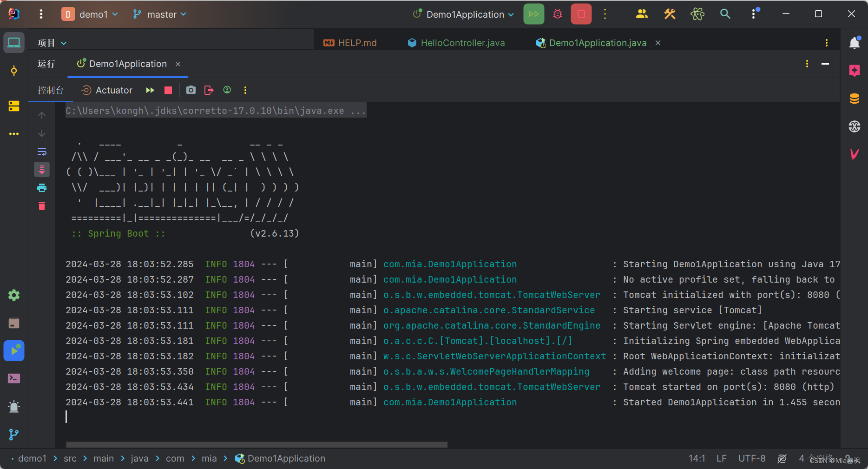This screenshot has width=868, height=469.
Task: Switch to Demo1Application.java editor tab
Action: pos(591,43)
